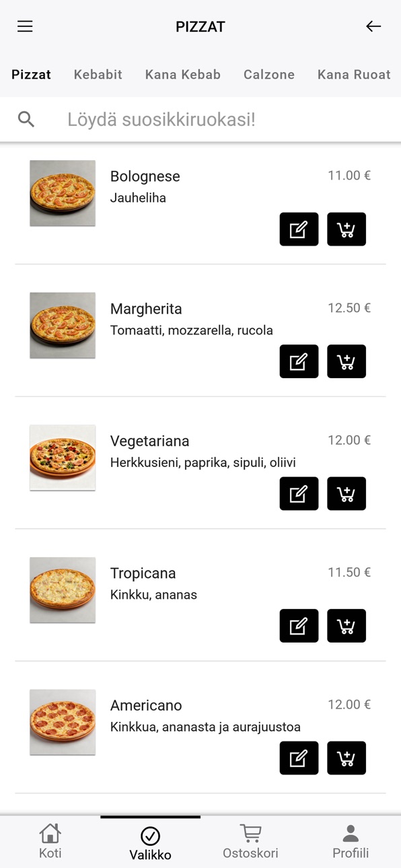Click the search magnifier icon

(x=26, y=120)
